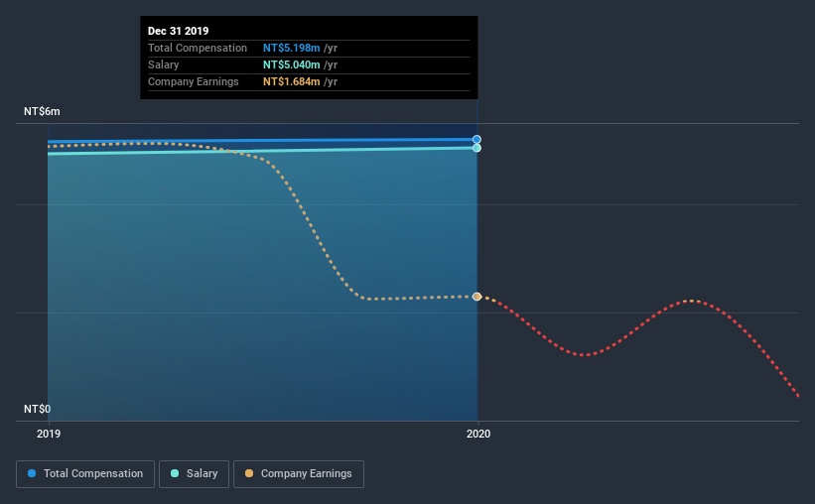The height and width of the screenshot is (504, 815).
Task: Click the teal dot in Salary legend
Action: (175, 473)
